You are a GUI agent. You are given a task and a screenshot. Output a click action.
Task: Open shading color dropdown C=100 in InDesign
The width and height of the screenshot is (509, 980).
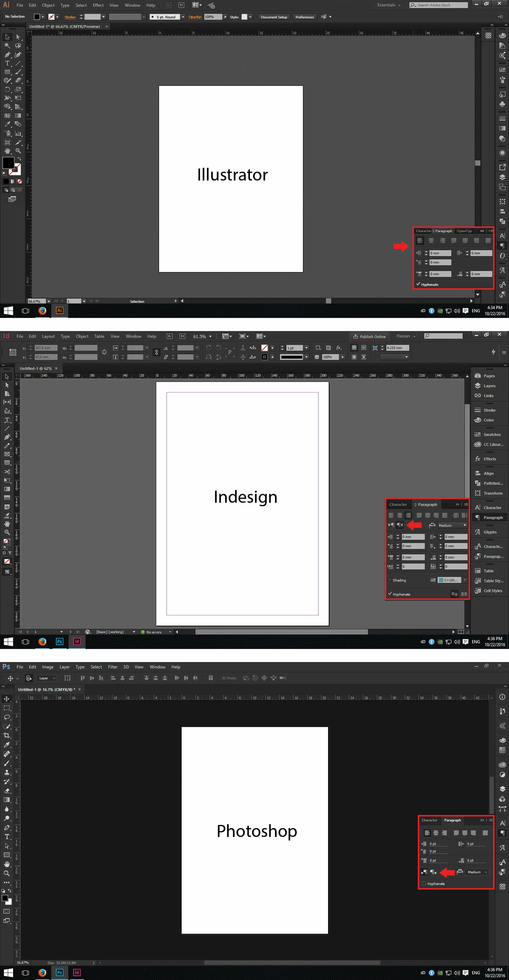pos(465,580)
